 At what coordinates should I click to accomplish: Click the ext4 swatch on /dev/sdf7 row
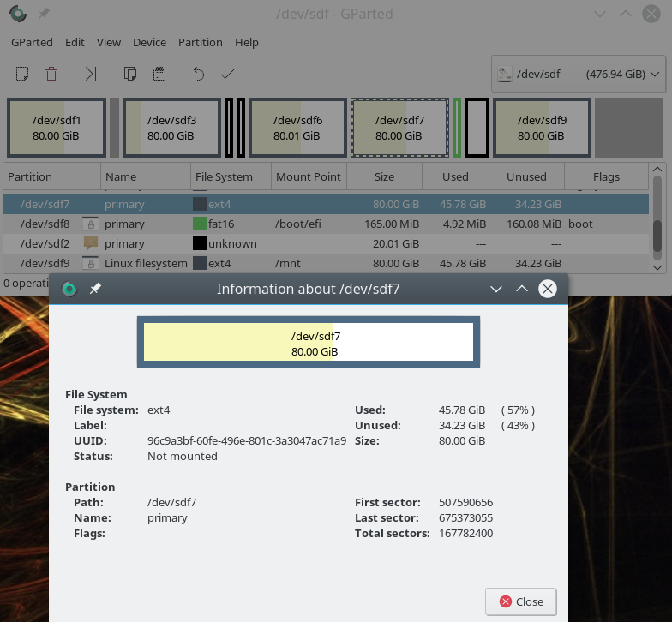[x=199, y=204]
